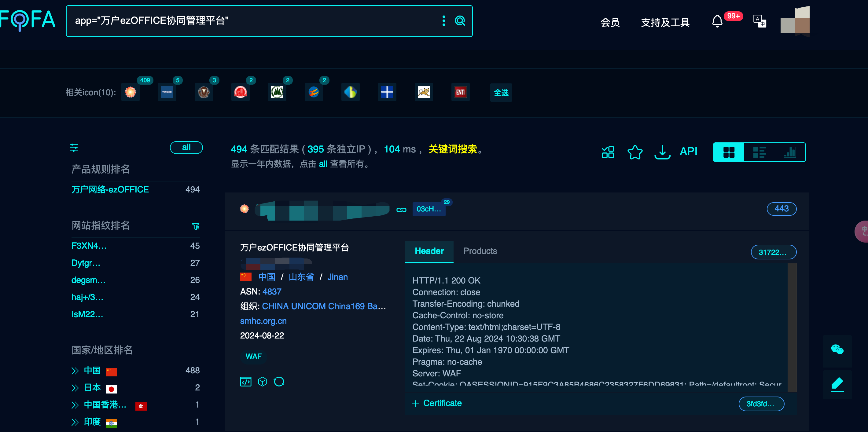
Task: Switch to the Header tab
Action: click(x=429, y=251)
